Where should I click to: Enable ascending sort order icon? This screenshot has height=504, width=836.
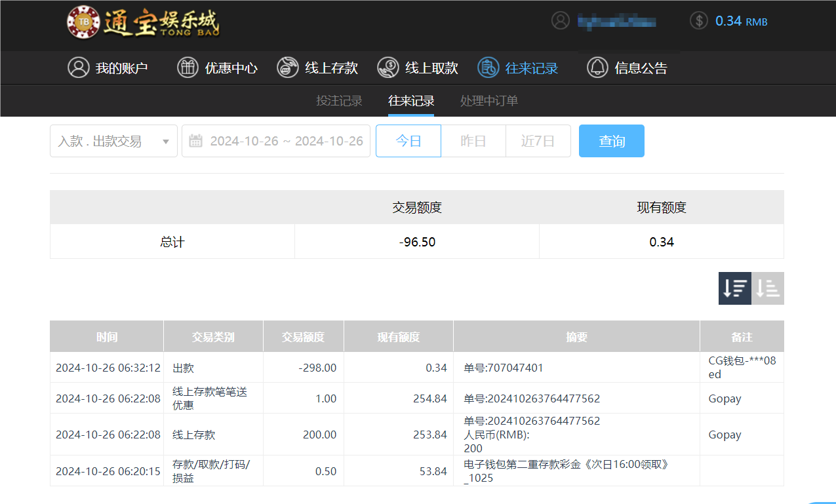(x=768, y=288)
